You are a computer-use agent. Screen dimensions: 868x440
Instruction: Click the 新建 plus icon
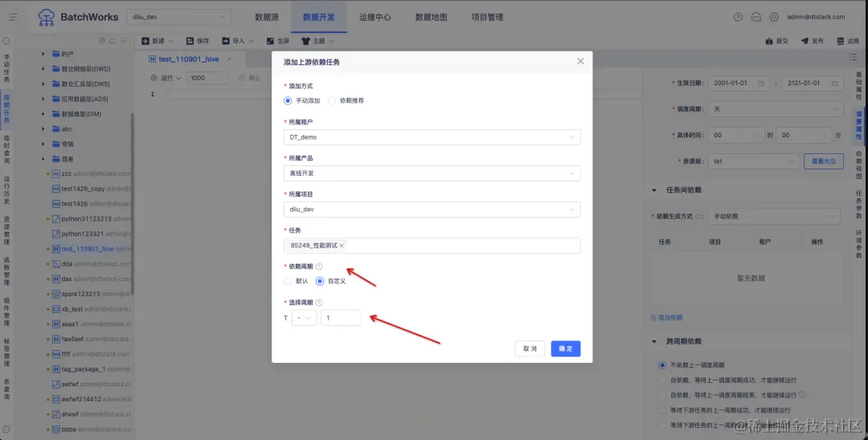[x=145, y=41]
